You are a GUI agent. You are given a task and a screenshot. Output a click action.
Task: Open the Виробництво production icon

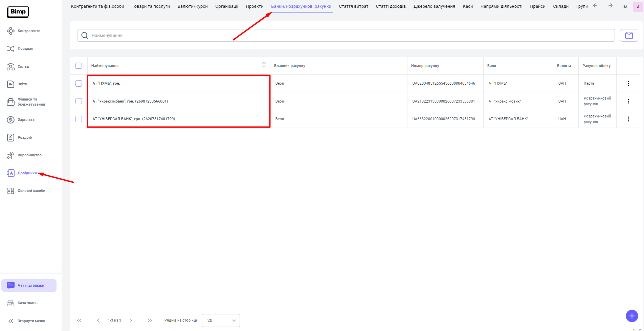coord(10,155)
